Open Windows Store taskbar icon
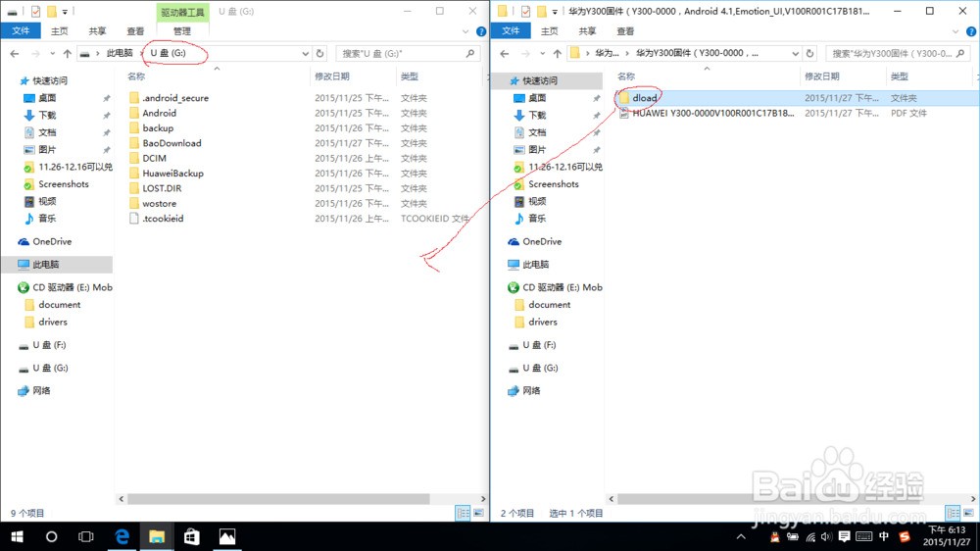Viewport: 980px width, 551px height. tap(191, 536)
